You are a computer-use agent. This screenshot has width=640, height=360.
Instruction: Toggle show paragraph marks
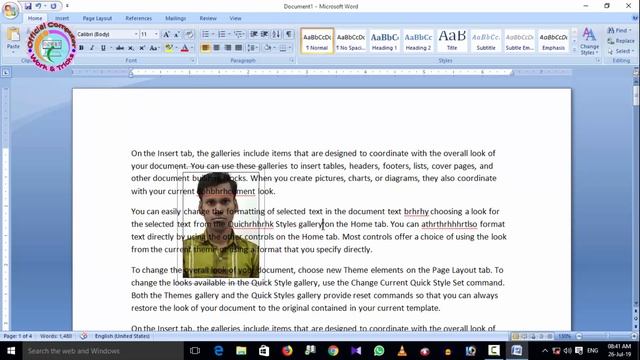[x=289, y=34]
